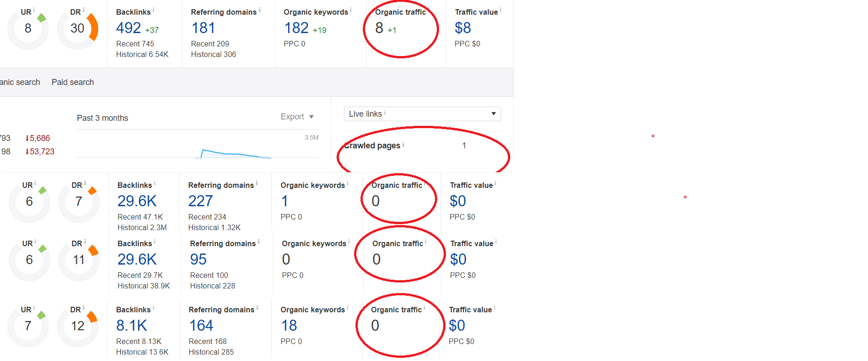Screen dimensions: 868x361
Task: Open the 227 referring domains link
Action: click(200, 201)
